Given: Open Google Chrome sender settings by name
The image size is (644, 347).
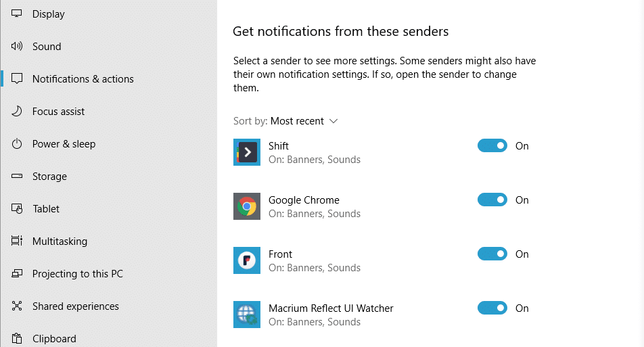Looking at the screenshot, I should (304, 200).
